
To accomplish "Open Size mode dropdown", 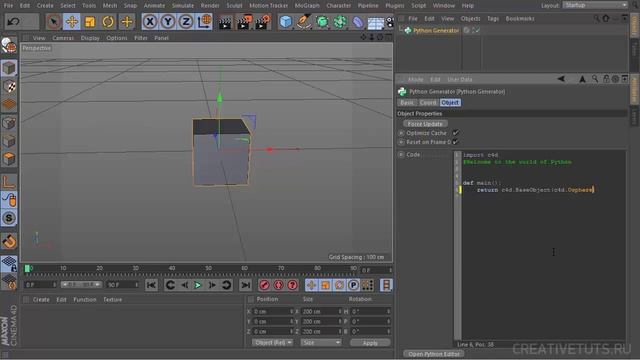I will click(x=321, y=343).
